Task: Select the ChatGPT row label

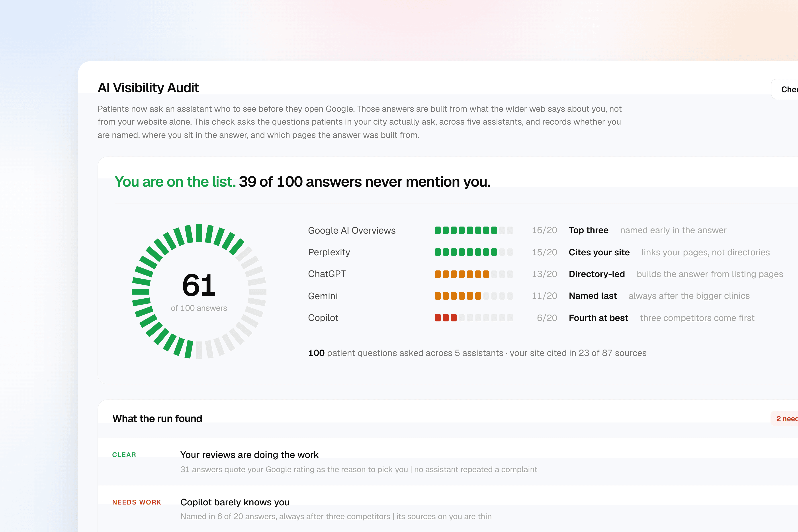Action: tap(327, 274)
